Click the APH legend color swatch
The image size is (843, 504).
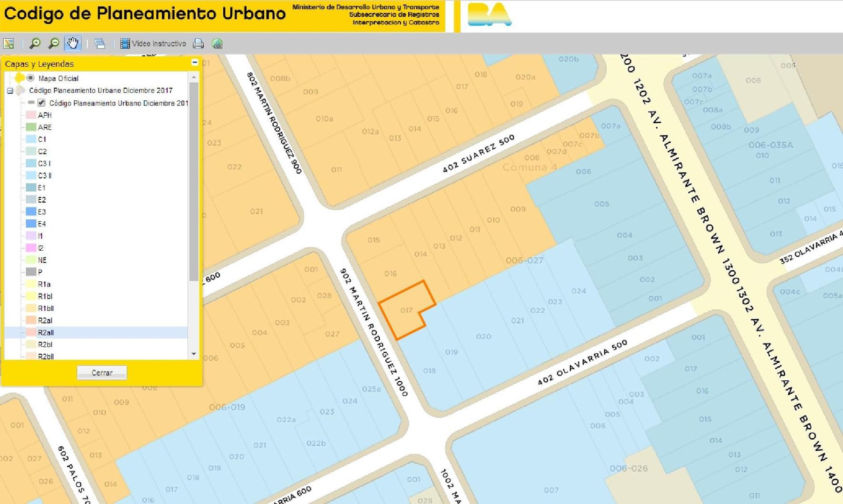pos(31,115)
